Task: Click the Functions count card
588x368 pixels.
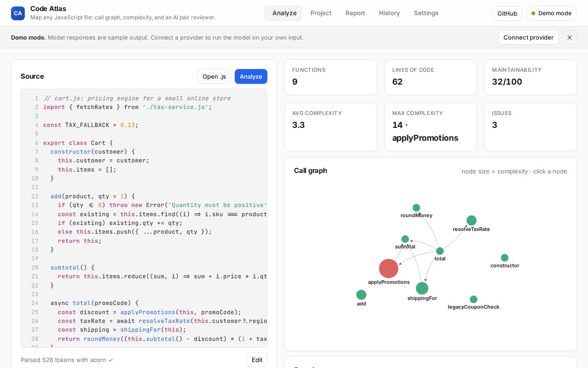Action: coord(331,77)
